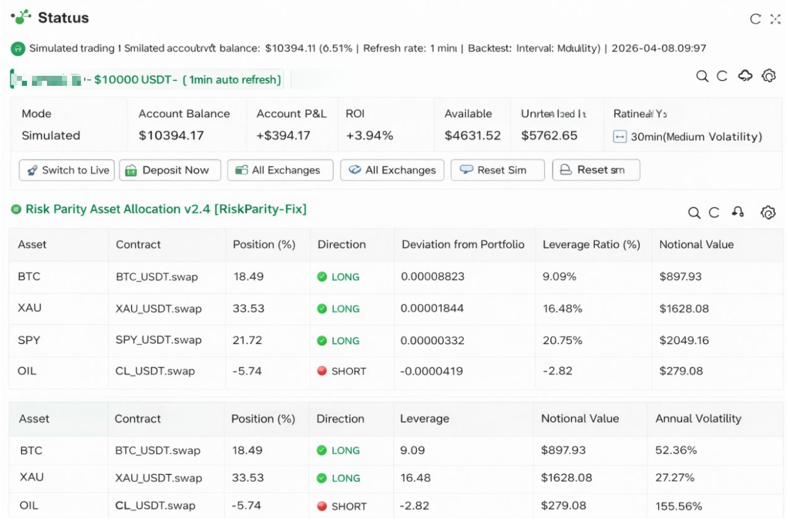Search within the Risk Parity allocation table

694,212
